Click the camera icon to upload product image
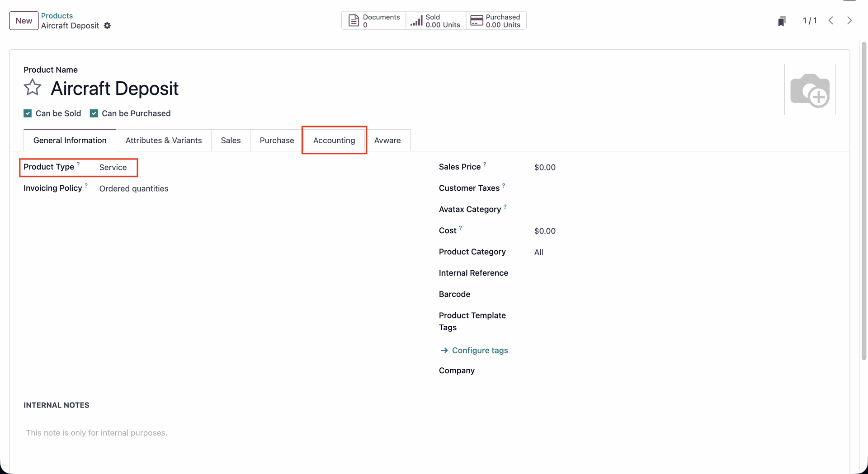 click(809, 89)
